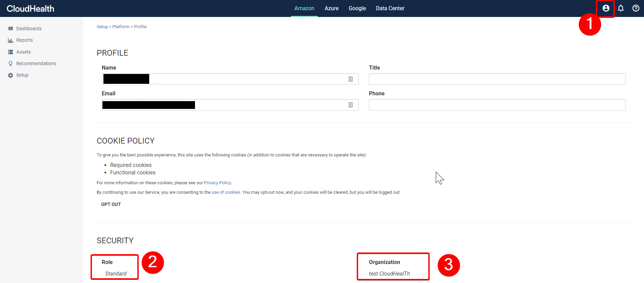Click the Recommendations lightbulb icon
The height and width of the screenshot is (283, 644).
(x=11, y=63)
